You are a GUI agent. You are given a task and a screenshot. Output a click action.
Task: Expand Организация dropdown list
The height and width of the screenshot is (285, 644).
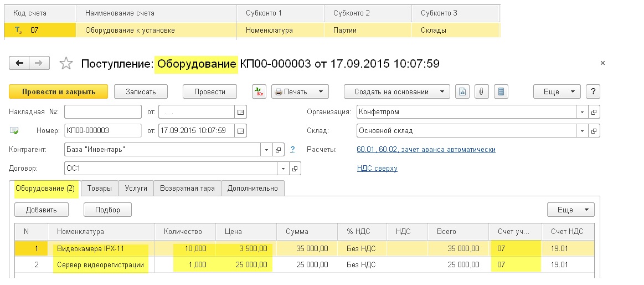tap(582, 112)
